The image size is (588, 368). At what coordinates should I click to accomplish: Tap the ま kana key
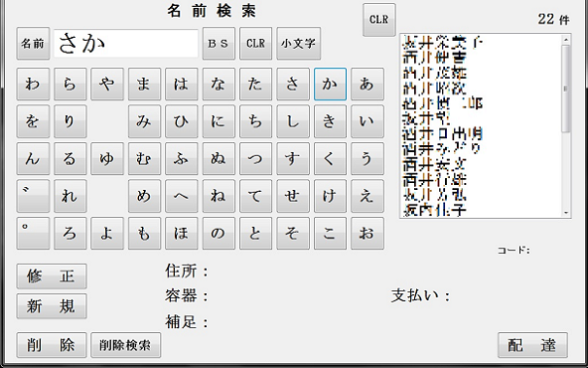(144, 85)
